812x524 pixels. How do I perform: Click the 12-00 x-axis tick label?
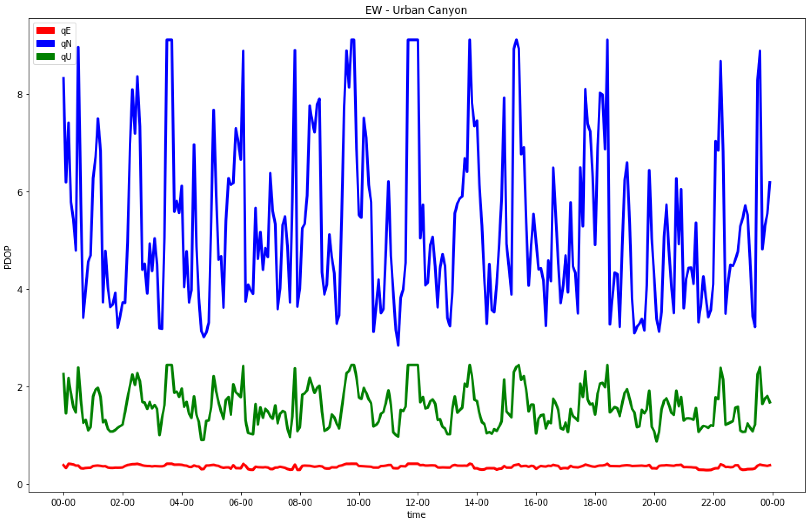418,502
